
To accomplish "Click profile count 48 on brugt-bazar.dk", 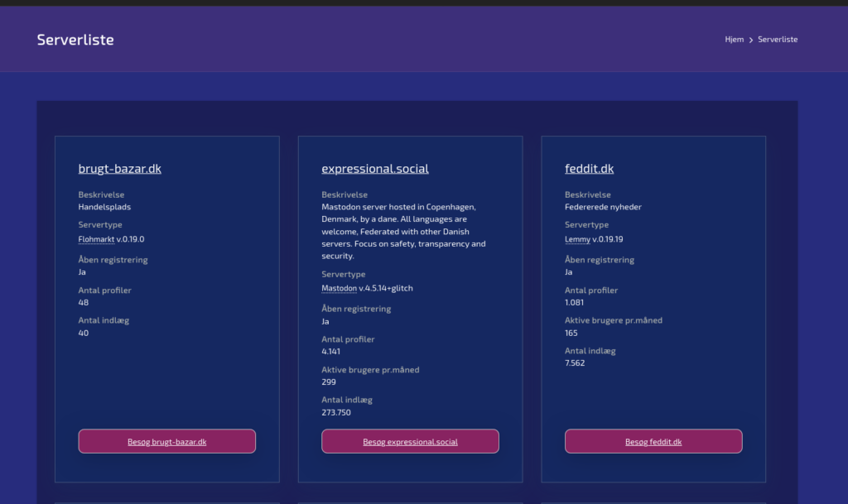I will pyautogui.click(x=84, y=303).
